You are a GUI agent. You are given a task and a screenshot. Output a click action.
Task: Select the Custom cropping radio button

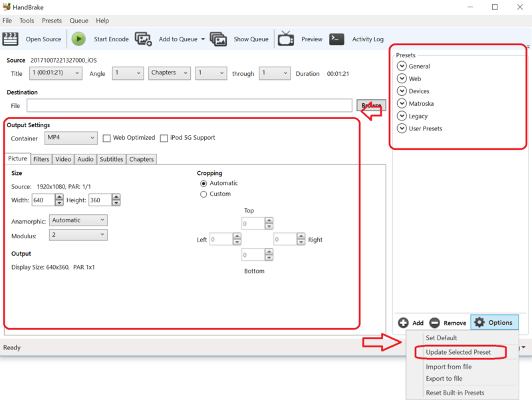203,194
